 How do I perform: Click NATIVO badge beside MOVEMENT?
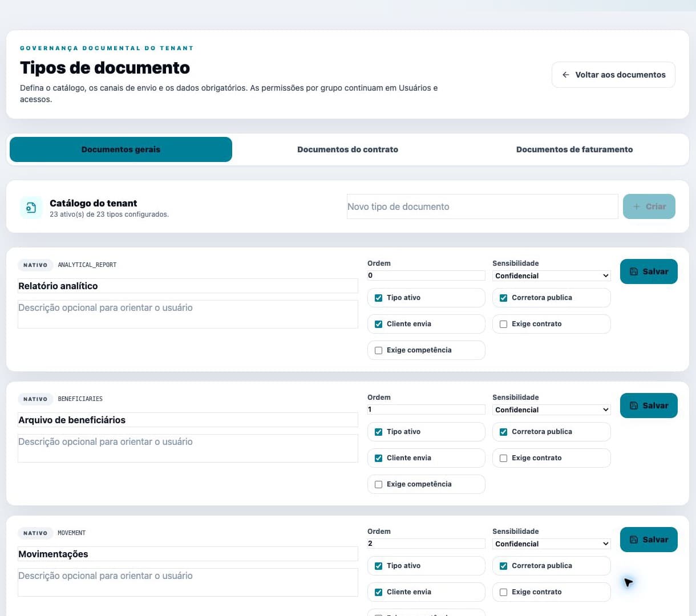tap(35, 533)
